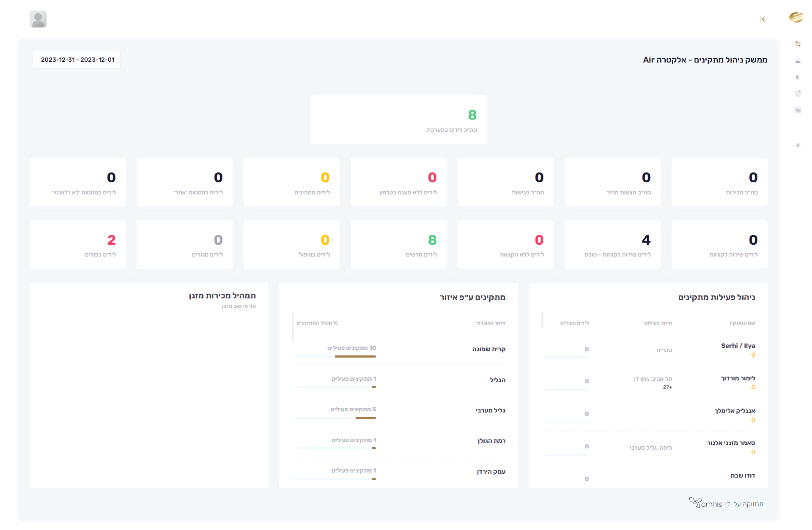
Task: Open the user/person icon in the sidebar
Action: coord(798,60)
